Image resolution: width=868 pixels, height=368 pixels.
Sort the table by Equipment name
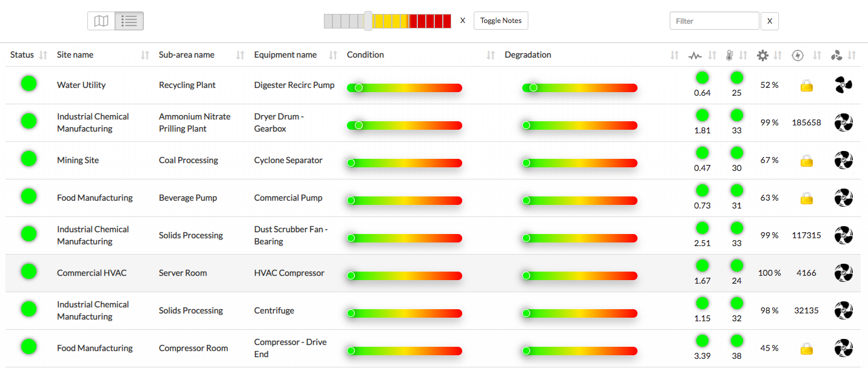[x=285, y=55]
